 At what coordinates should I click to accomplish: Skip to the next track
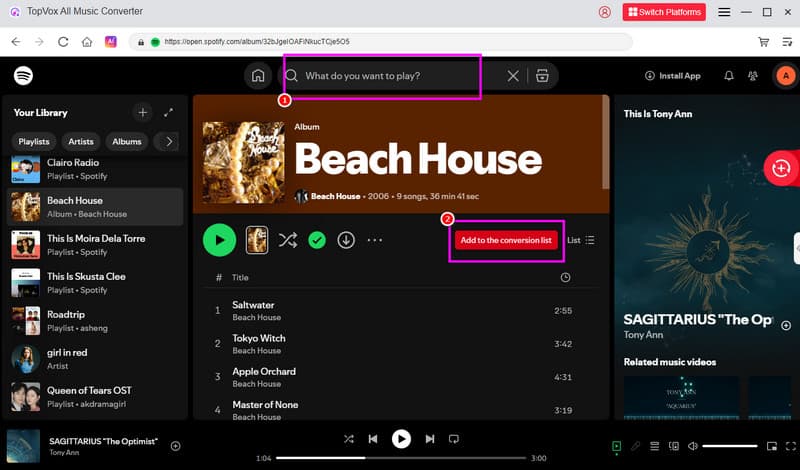coord(430,438)
